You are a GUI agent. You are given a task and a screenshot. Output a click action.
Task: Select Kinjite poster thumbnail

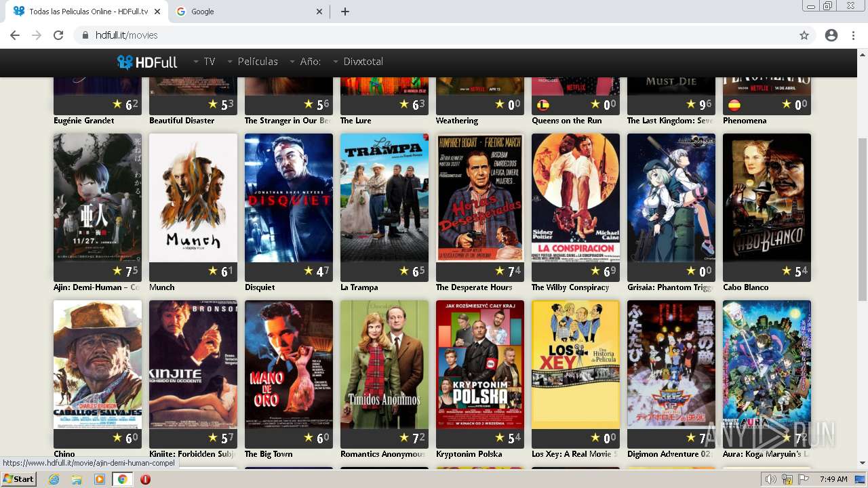193,365
